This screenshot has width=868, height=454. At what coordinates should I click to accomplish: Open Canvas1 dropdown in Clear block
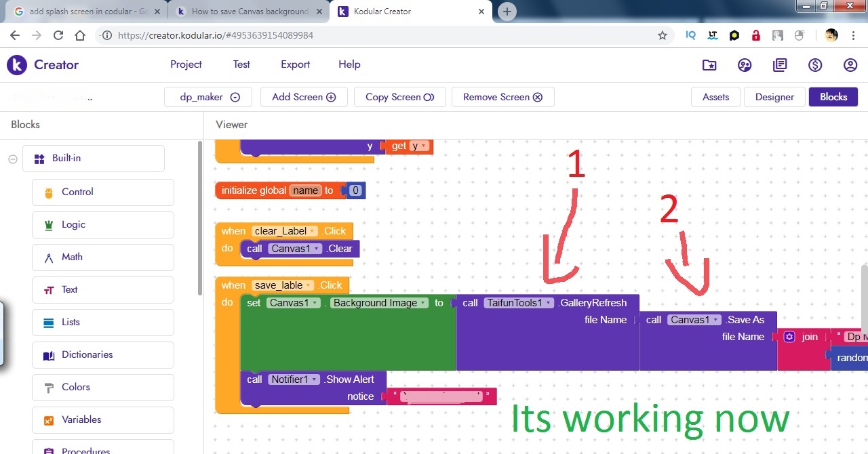pos(294,249)
